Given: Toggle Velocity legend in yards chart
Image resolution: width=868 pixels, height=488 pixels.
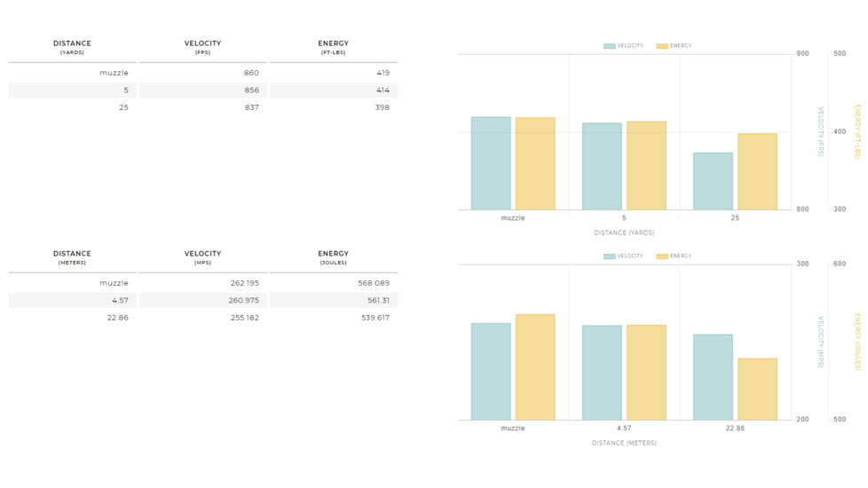Looking at the screenshot, I should point(623,46).
